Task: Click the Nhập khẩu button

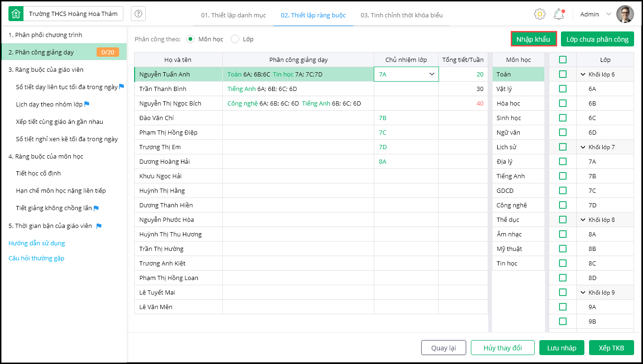Action: [533, 39]
